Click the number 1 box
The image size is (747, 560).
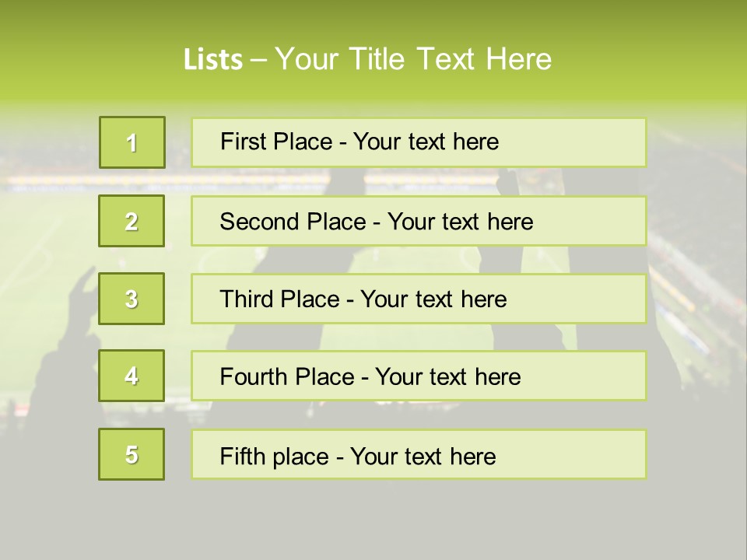132,142
